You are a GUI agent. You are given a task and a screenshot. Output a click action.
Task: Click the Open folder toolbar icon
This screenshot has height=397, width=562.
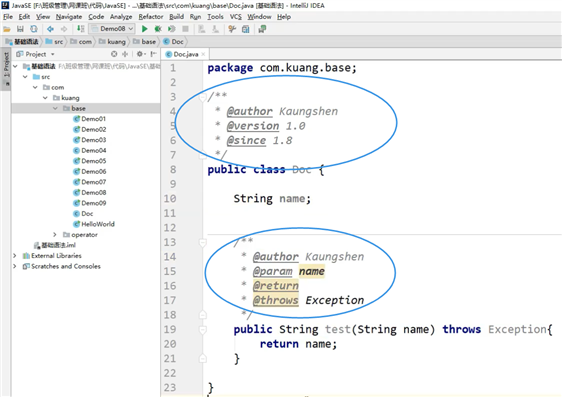pyautogui.click(x=6, y=29)
